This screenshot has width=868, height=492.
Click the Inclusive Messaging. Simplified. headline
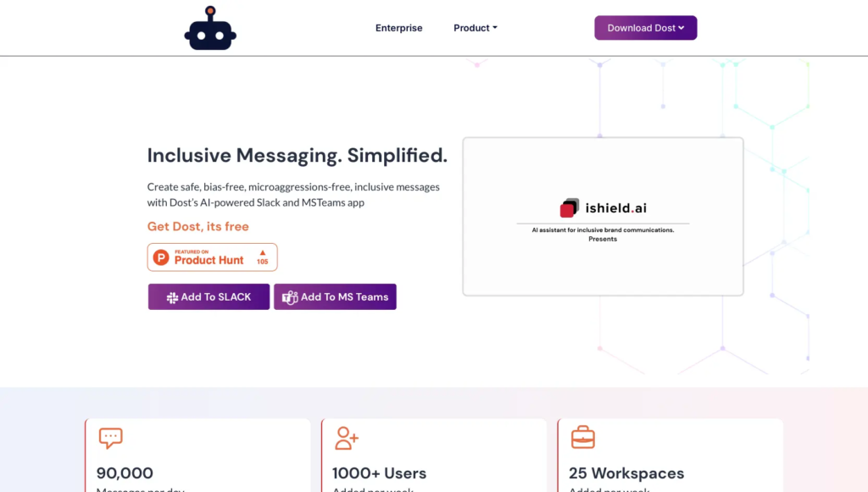click(297, 156)
